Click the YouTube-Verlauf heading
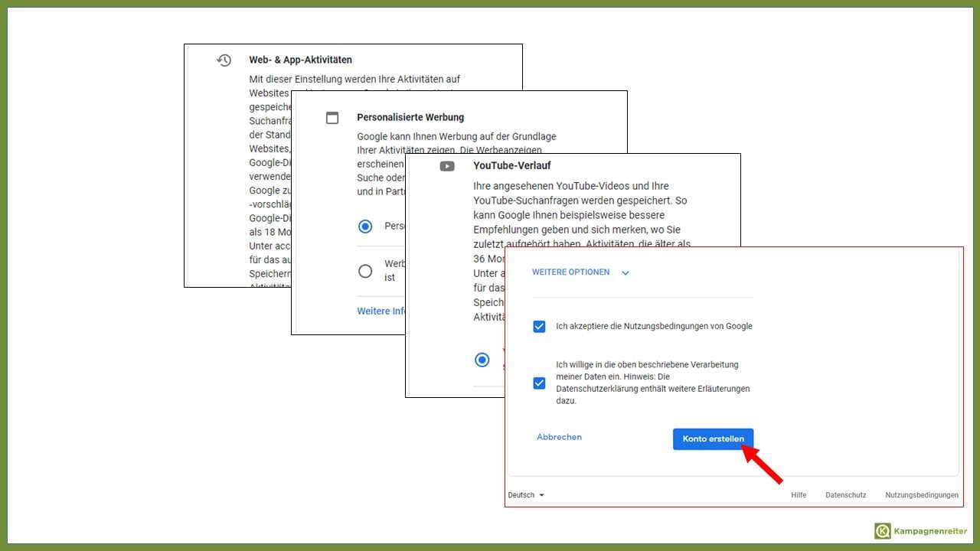The height and width of the screenshot is (551, 980). [512, 165]
